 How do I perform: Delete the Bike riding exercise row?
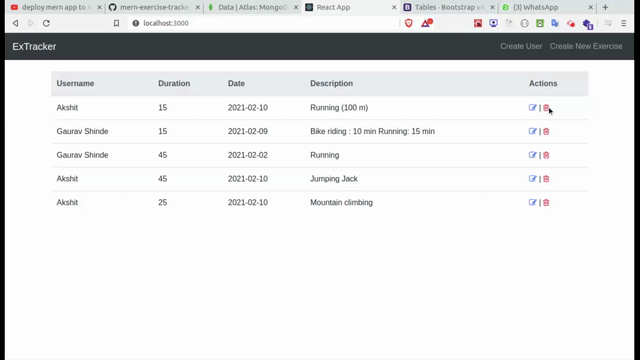pos(546,131)
